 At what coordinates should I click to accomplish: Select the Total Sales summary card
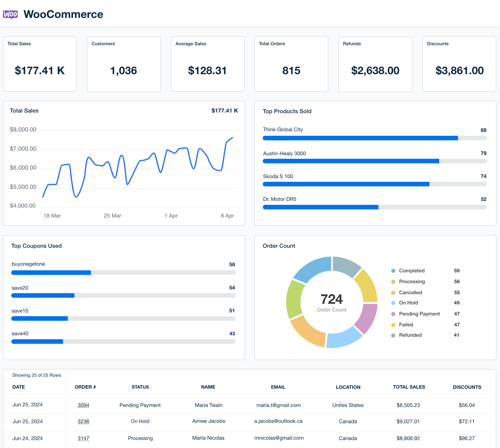(x=40, y=64)
